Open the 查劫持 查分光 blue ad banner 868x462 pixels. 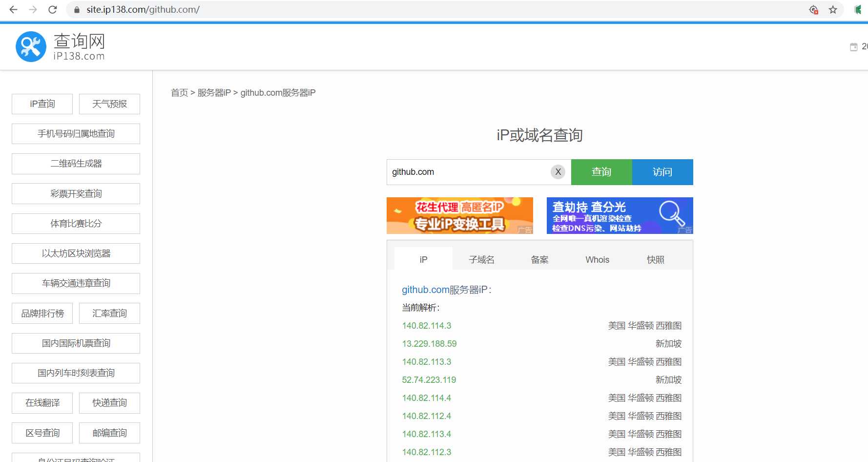[x=620, y=215]
